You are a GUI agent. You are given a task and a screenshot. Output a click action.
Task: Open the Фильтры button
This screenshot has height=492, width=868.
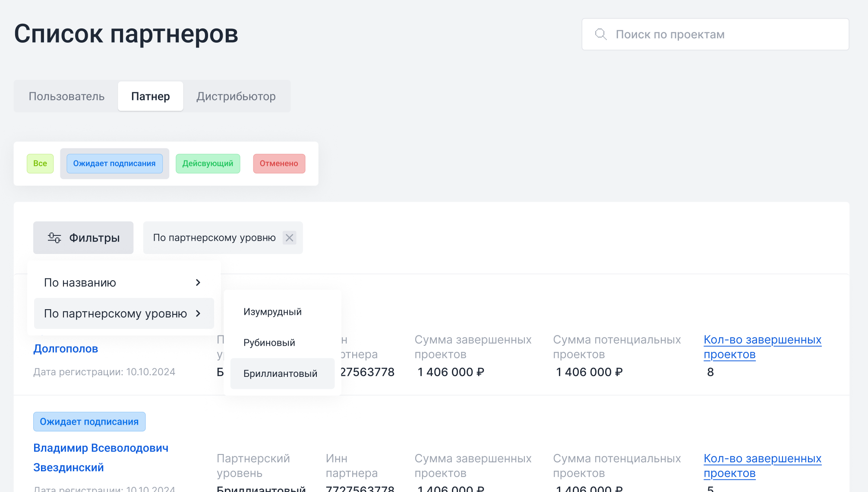pyautogui.click(x=83, y=238)
